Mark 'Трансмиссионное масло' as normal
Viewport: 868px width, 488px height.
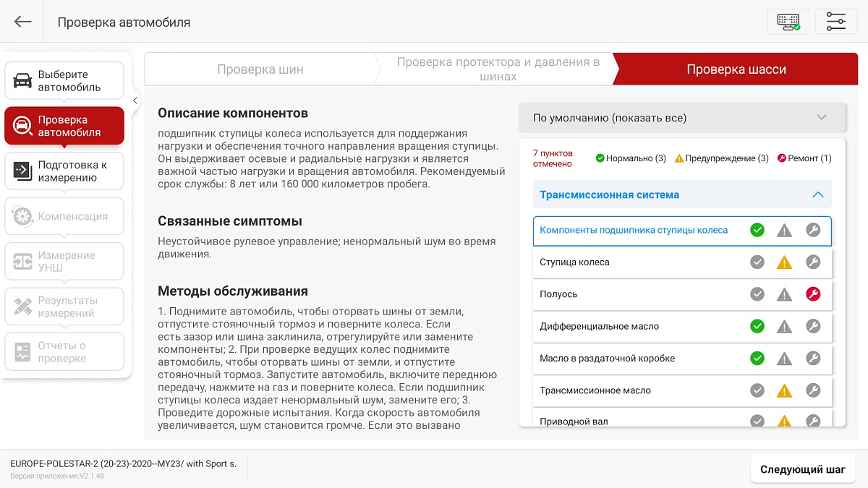pos(757,390)
